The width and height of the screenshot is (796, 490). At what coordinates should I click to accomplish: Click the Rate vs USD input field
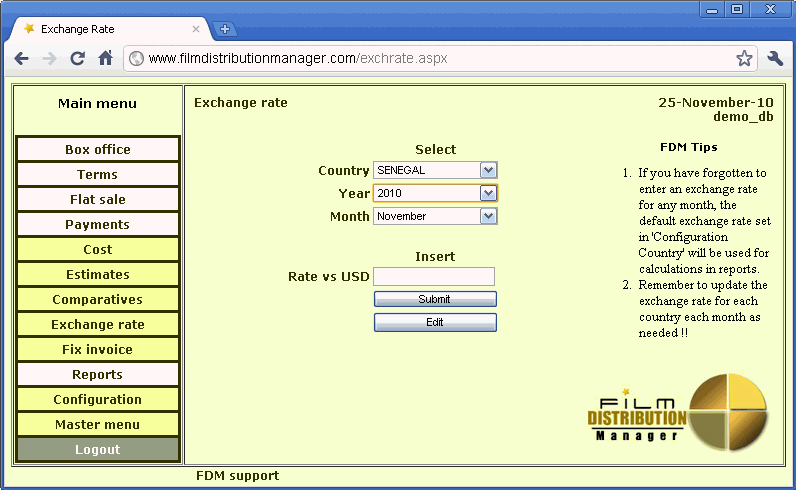434,276
